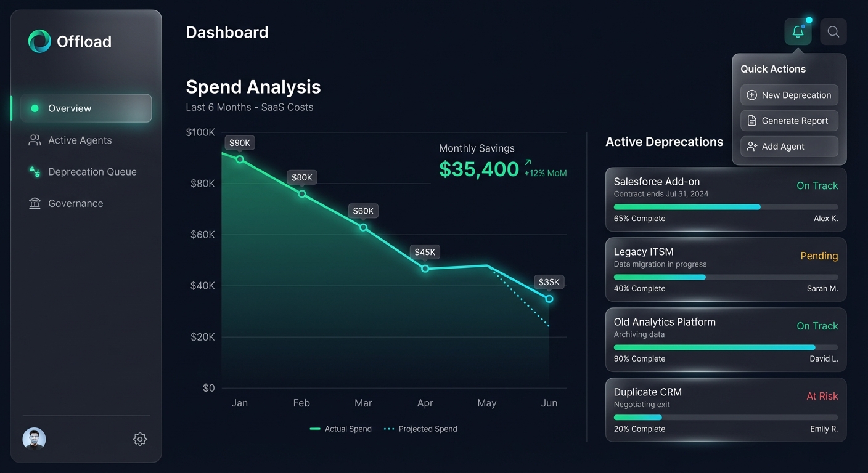The width and height of the screenshot is (868, 473).
Task: Click the Offload logo icon
Action: pyautogui.click(x=38, y=41)
